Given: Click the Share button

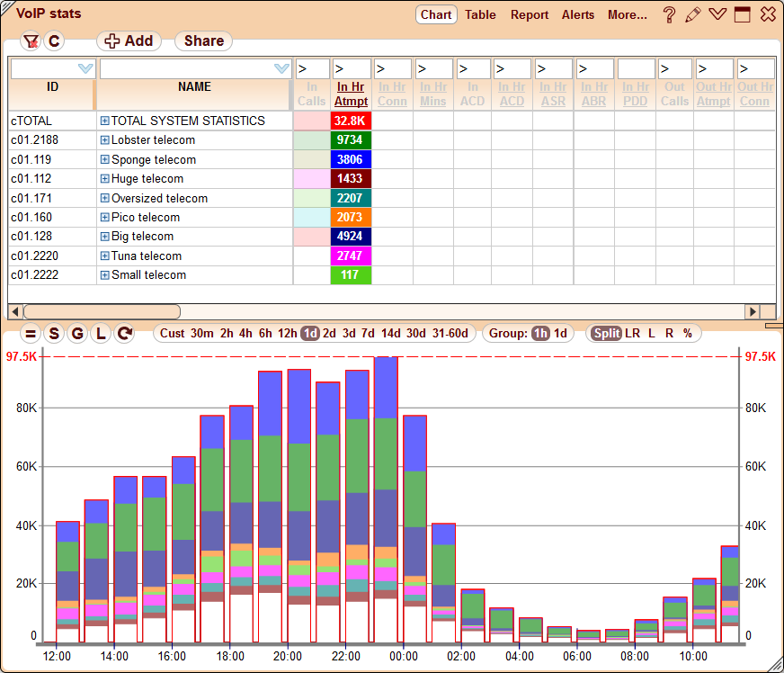Looking at the screenshot, I should coord(202,41).
